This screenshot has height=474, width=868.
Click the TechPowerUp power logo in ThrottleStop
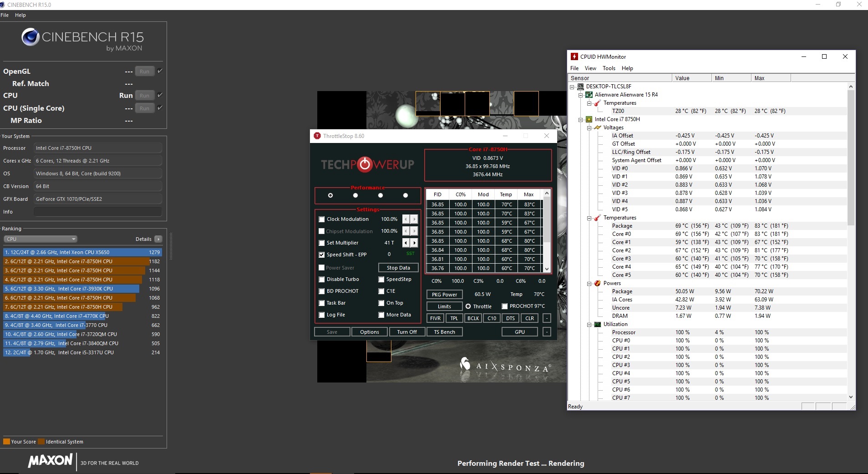coord(365,164)
